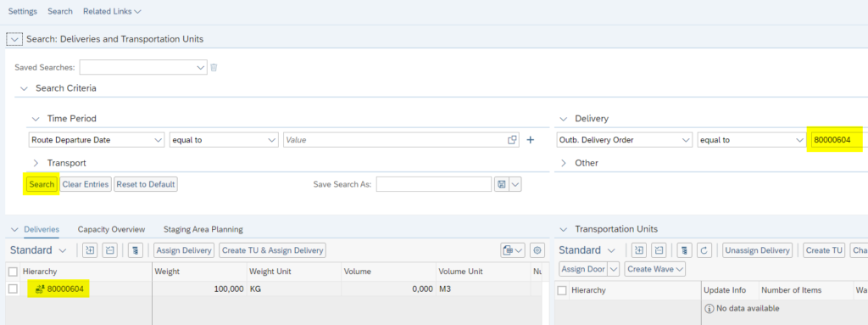Click the weight cell showing 100,000
Screen dimensions: 868x325
(x=199, y=289)
